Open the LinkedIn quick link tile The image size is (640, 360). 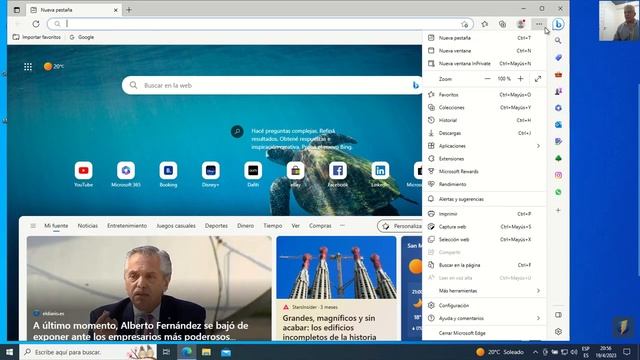click(x=380, y=171)
